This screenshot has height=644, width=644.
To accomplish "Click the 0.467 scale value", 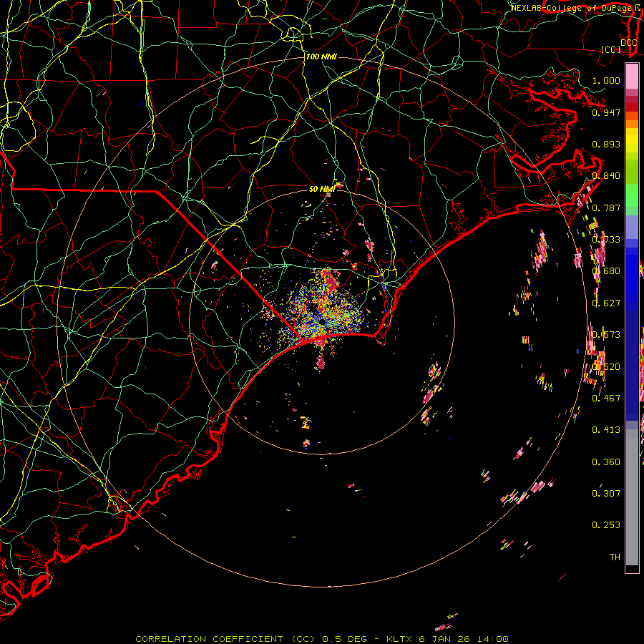I will coord(606,398).
